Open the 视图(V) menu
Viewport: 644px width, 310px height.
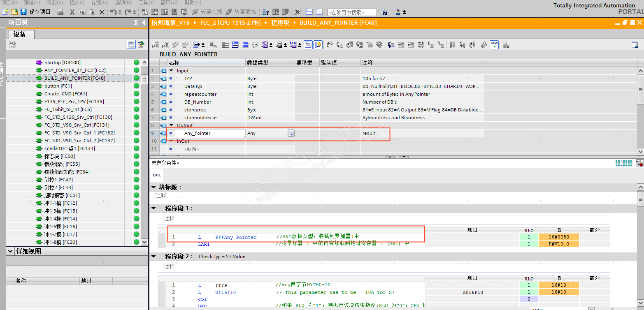tap(55, 2)
